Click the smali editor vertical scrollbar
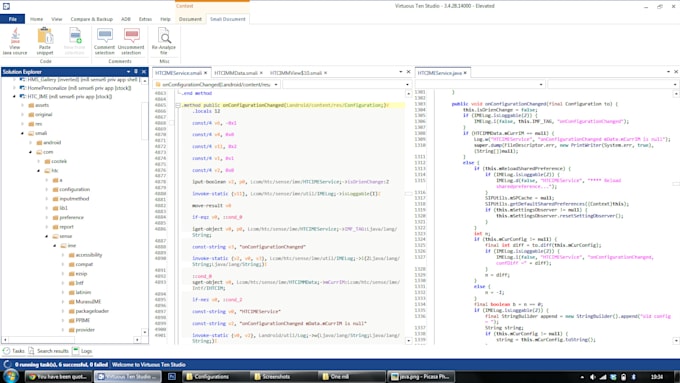The width and height of the screenshot is (680, 383). click(408, 217)
